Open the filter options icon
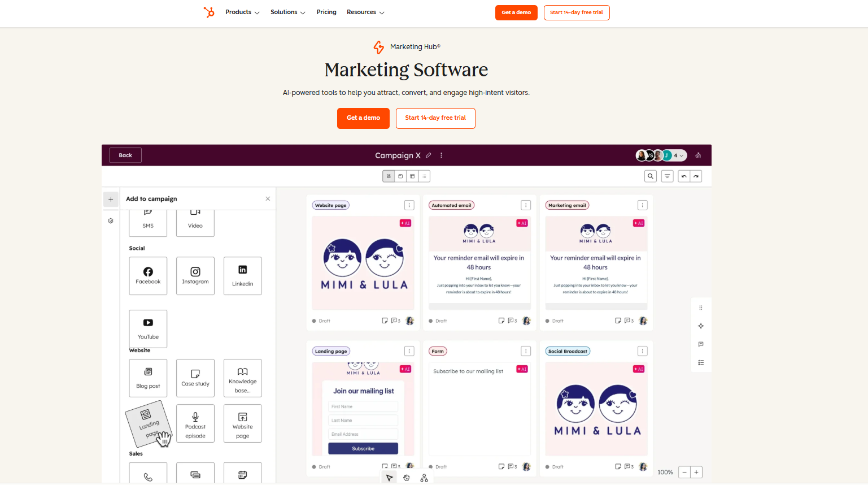This screenshot has height=485, width=868. click(x=667, y=176)
